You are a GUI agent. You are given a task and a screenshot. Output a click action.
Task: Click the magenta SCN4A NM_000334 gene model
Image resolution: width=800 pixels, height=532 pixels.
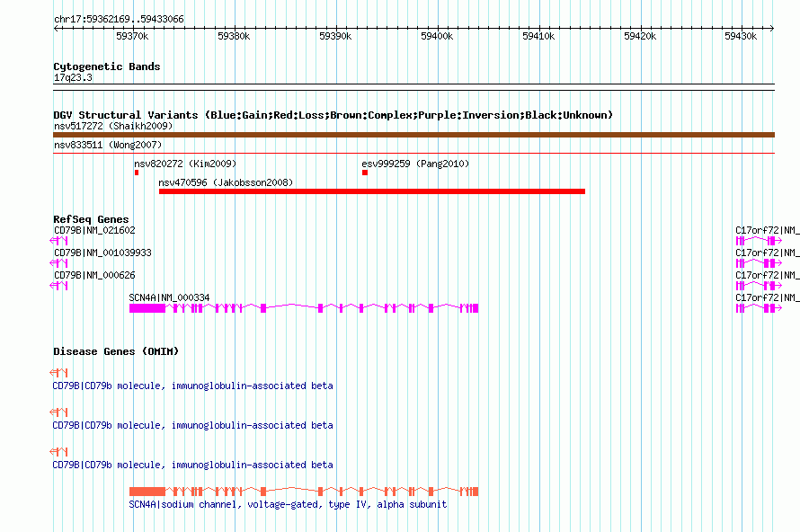[x=304, y=308]
